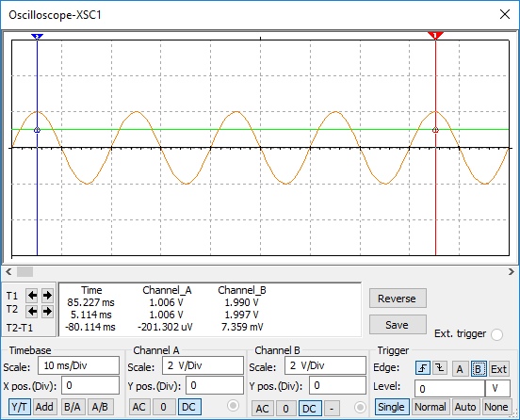Move cursor T1 right with arrow
This screenshot has width=520, height=420.
[x=48, y=295]
